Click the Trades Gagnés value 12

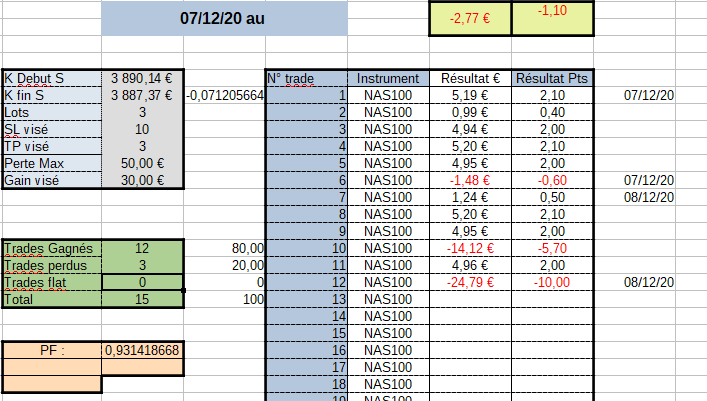[x=142, y=249]
